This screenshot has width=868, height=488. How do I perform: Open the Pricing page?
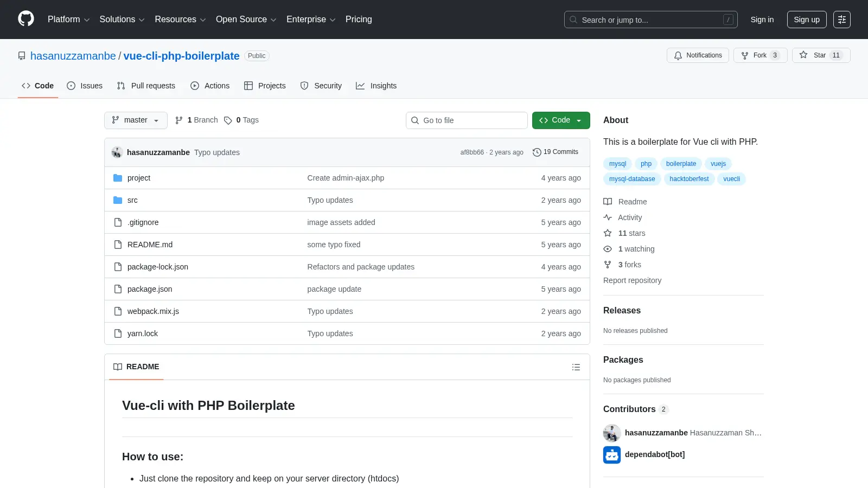pyautogui.click(x=359, y=20)
